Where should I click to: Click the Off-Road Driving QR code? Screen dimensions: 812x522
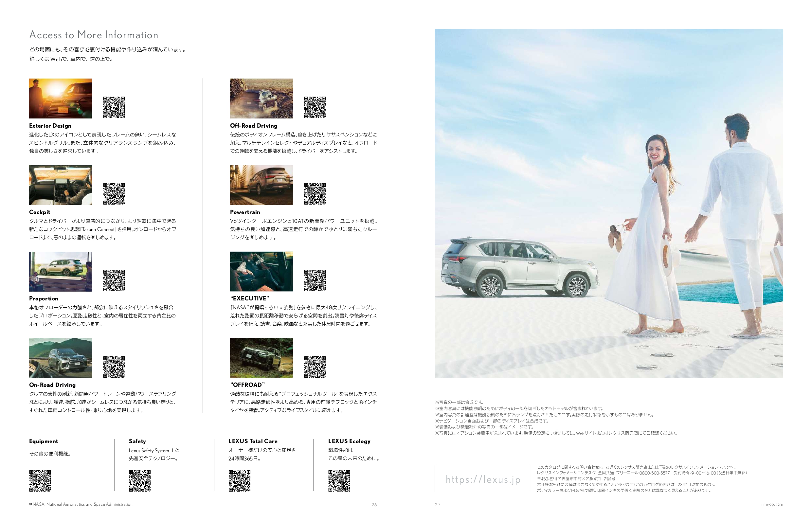[315, 107]
